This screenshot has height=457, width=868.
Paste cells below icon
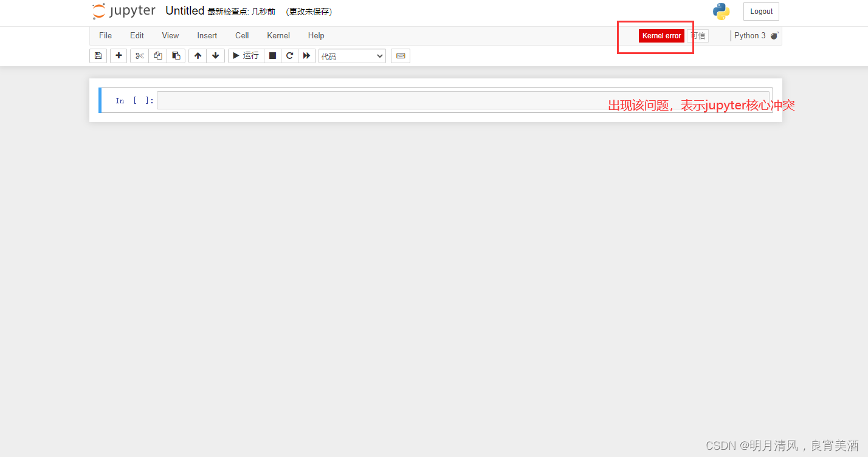pos(176,56)
